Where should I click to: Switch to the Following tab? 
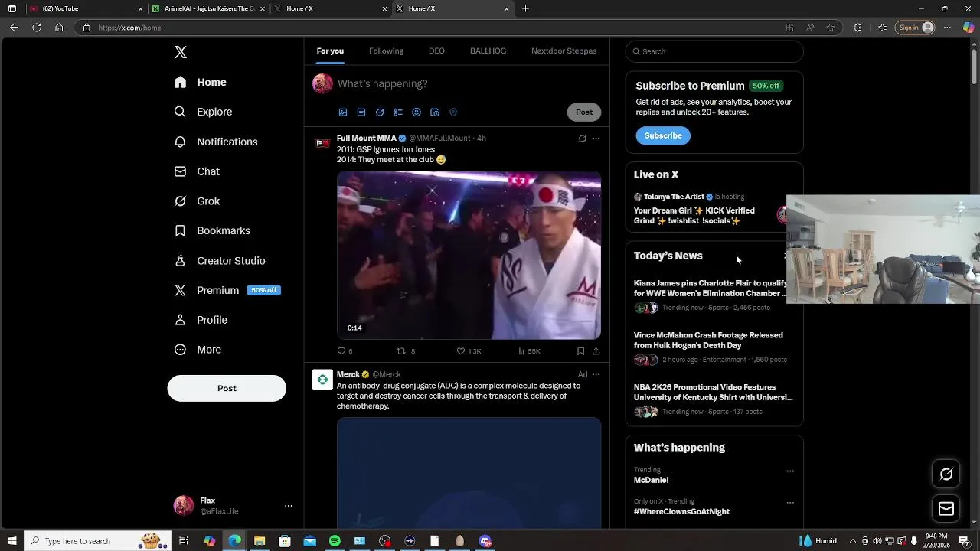[x=386, y=51]
